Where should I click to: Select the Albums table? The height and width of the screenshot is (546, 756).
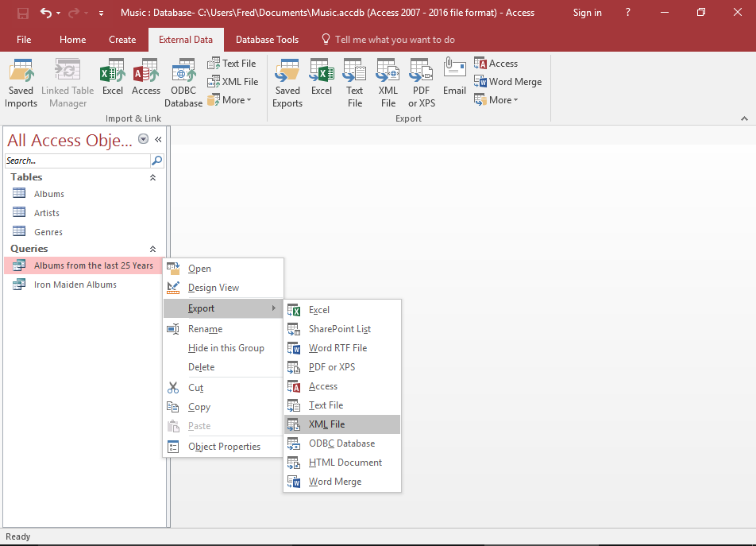(84, 194)
